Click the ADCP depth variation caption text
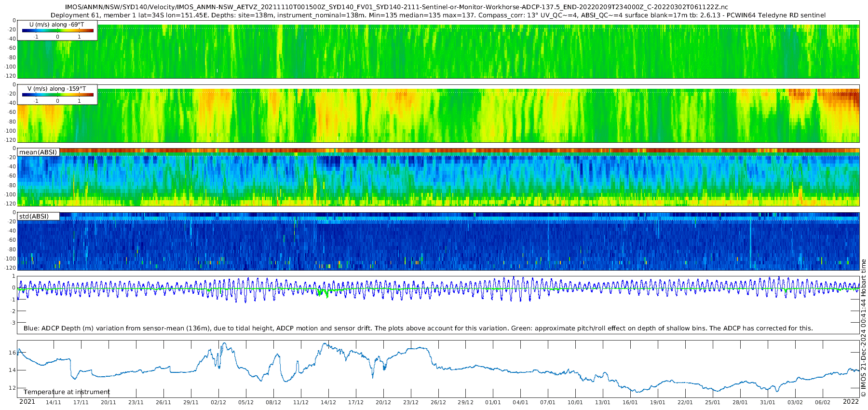 418,328
